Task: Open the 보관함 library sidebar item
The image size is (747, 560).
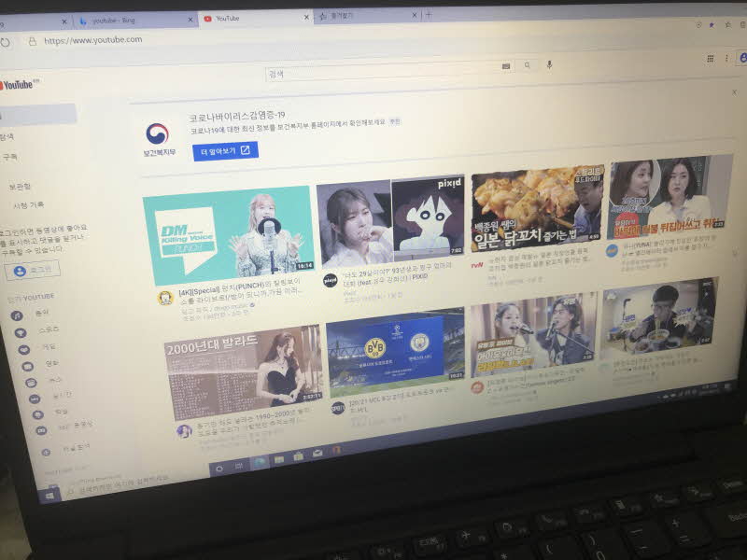Action: pos(20,187)
